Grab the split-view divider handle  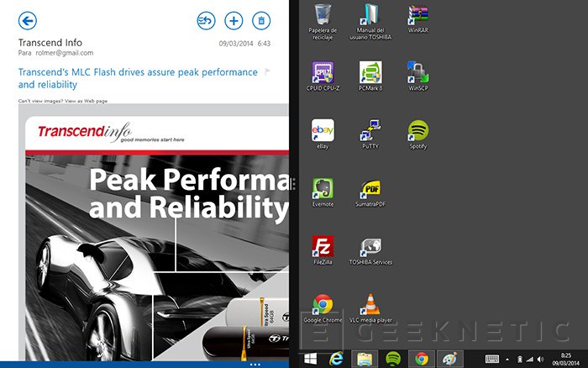[294, 184]
